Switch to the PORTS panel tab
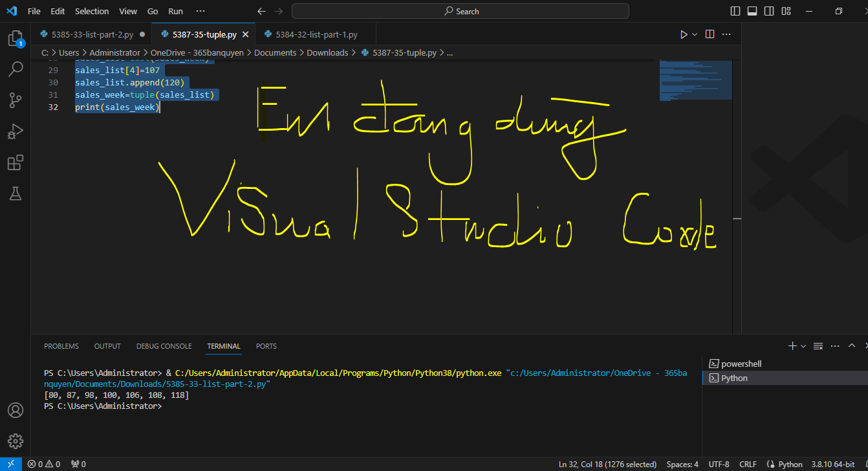The image size is (868, 471). coord(266,346)
